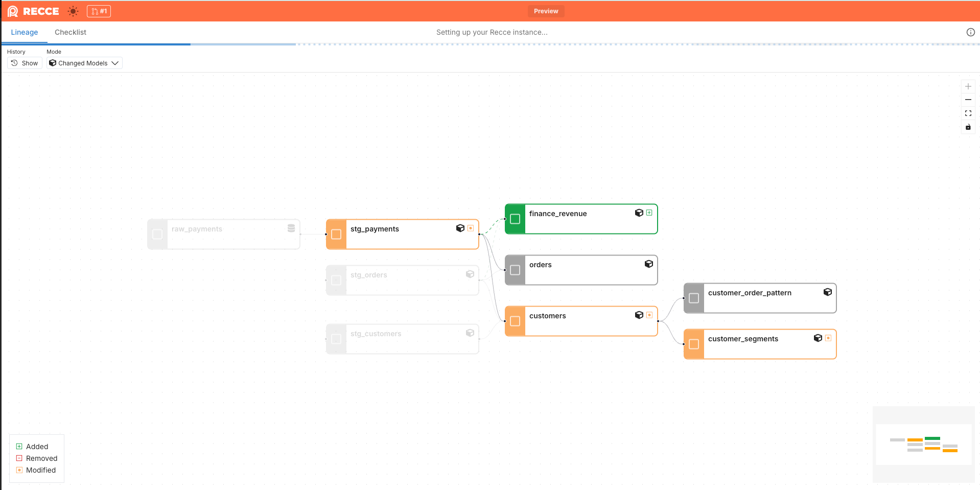Click the Preview button in header

click(x=546, y=11)
